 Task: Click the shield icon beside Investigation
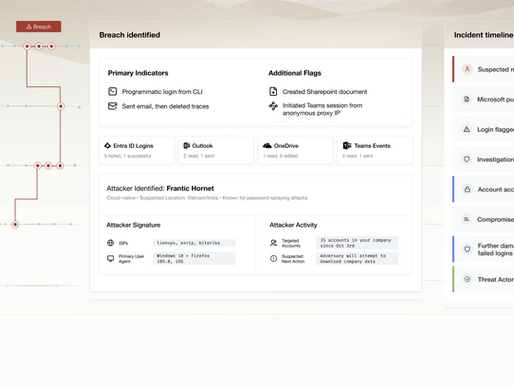[467, 159]
